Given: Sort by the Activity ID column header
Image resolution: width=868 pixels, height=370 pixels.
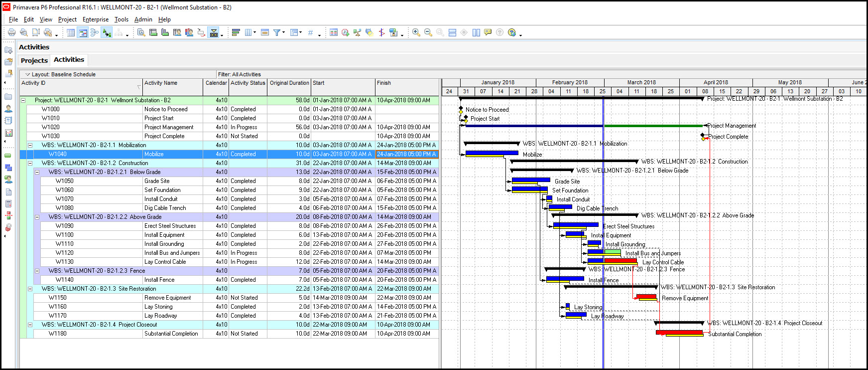Looking at the screenshot, I should click(81, 87).
